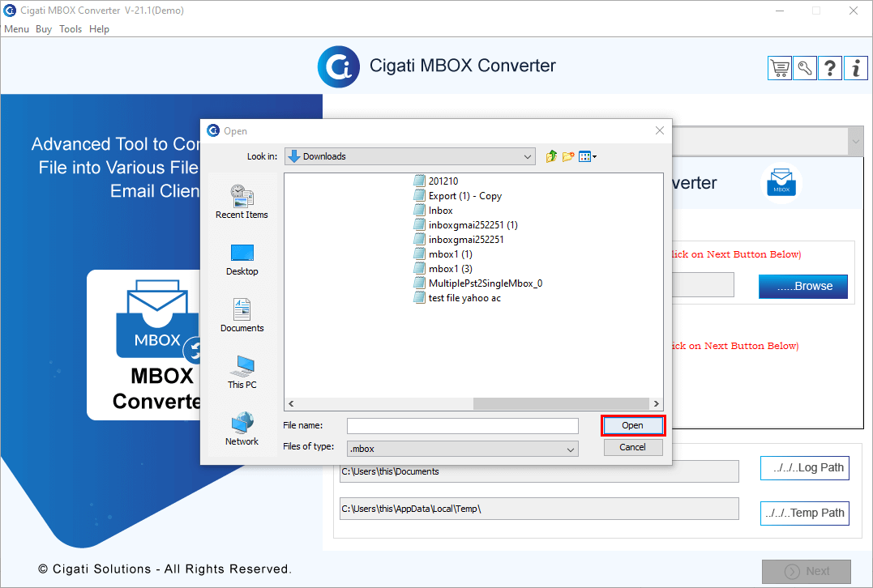Click the 201210 file icon
This screenshot has height=588, width=873.
[x=419, y=181]
